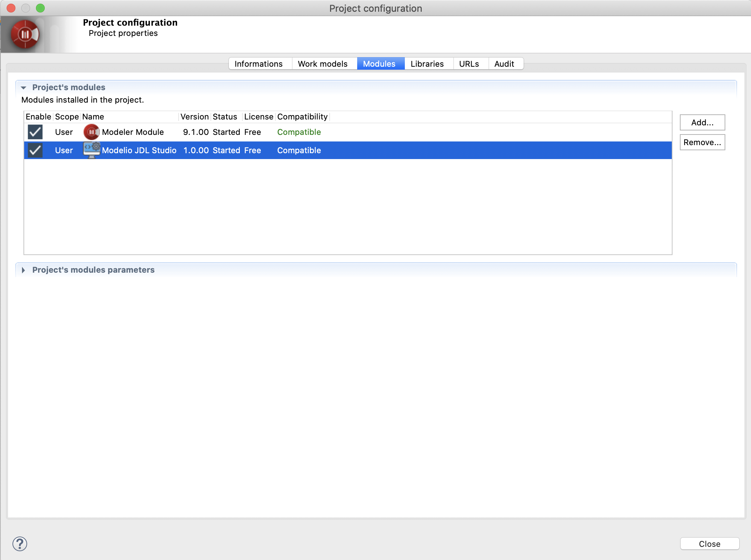Click the Modeler Module red icon

tap(92, 132)
